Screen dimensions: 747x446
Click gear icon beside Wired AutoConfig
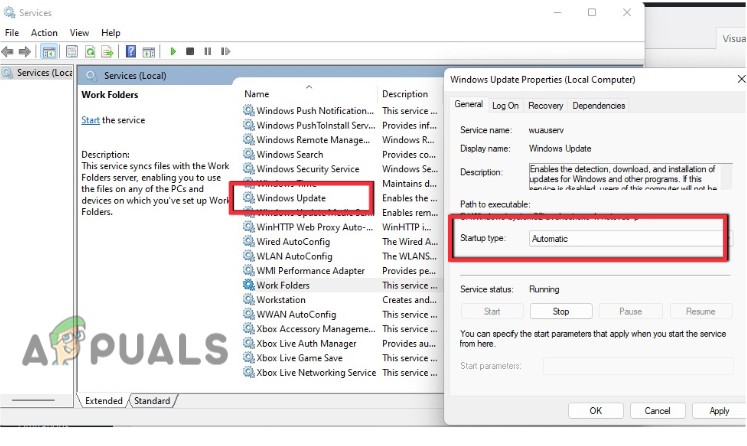[249, 241]
